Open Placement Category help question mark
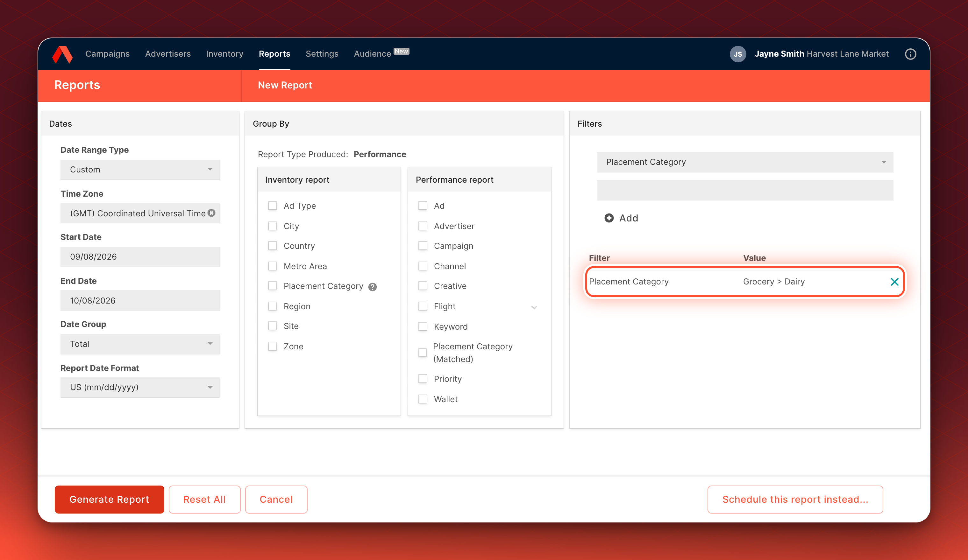The image size is (968, 560). (x=373, y=287)
